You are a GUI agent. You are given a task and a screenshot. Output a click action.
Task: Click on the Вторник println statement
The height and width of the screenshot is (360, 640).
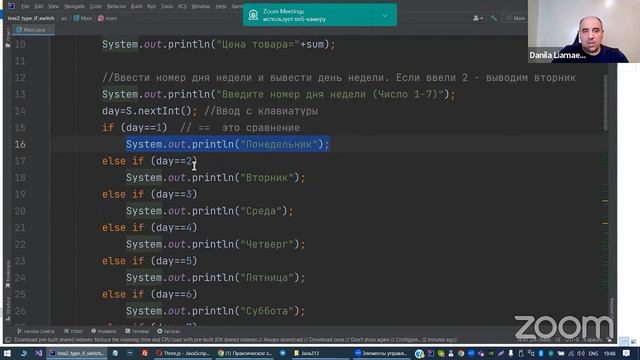216,178
